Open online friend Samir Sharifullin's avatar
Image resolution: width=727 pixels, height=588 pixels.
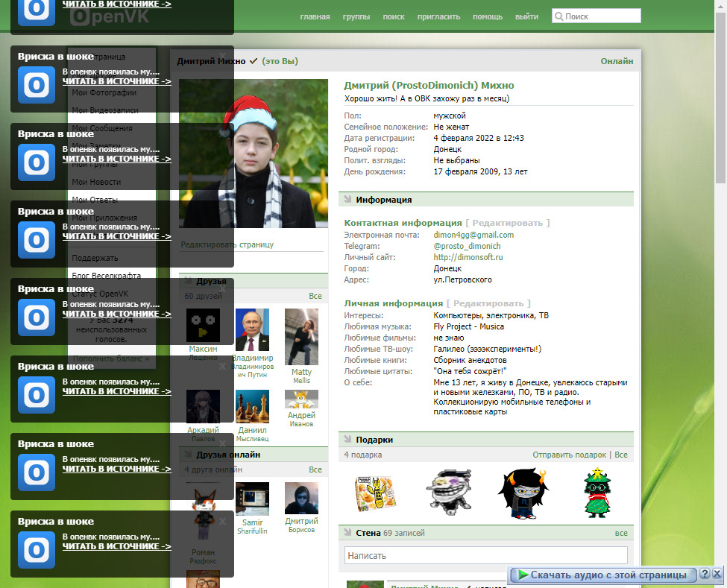pos(252,499)
